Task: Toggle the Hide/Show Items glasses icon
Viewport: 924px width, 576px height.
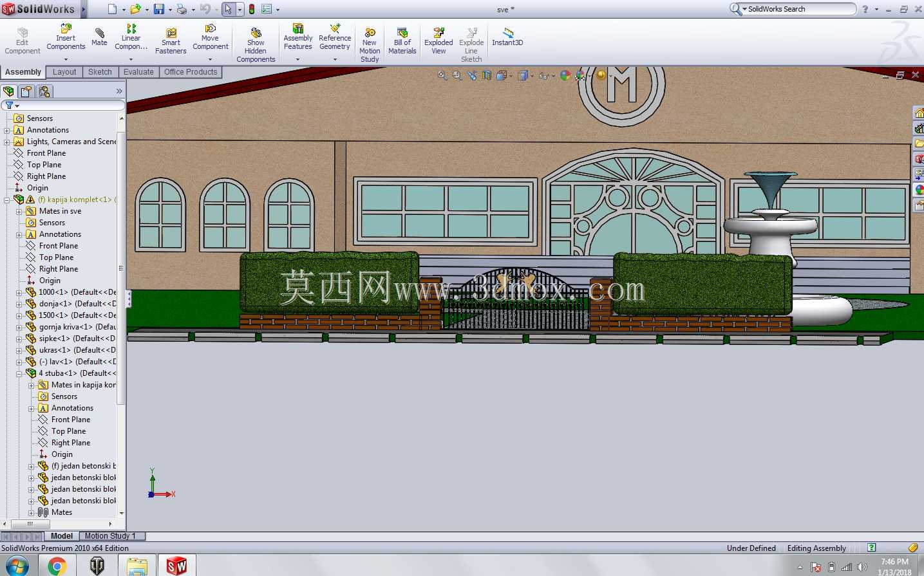Action: click(x=544, y=75)
